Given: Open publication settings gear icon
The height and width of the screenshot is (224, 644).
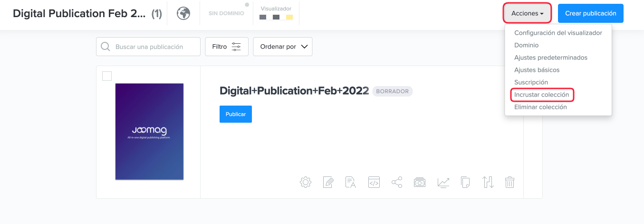Looking at the screenshot, I should coord(306,182).
